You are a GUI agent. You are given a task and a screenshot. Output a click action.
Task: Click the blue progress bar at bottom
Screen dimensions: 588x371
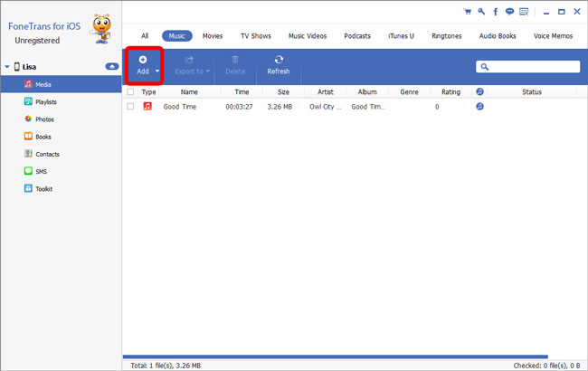pos(336,357)
